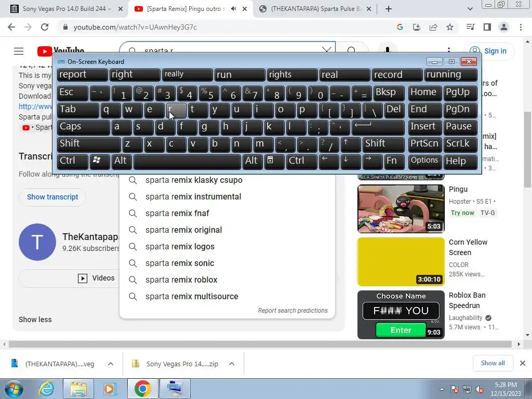Click the Google icon in address bar
532x399 pixels.
point(400,27)
